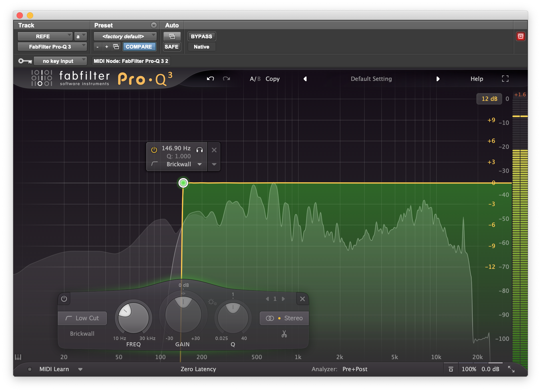Open the MIDI Learn dropdown arrow
541x392 pixels.
click(x=80, y=369)
